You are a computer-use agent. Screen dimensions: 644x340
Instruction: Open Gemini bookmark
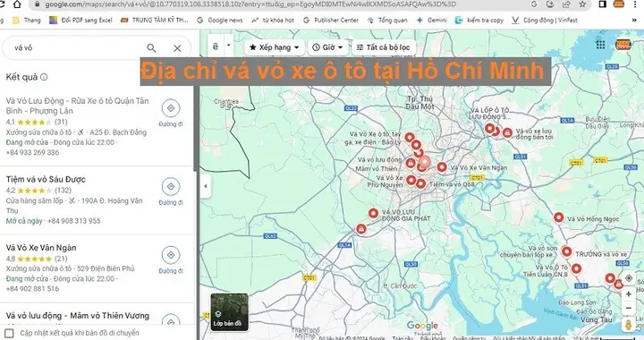pyautogui.click(x=432, y=20)
